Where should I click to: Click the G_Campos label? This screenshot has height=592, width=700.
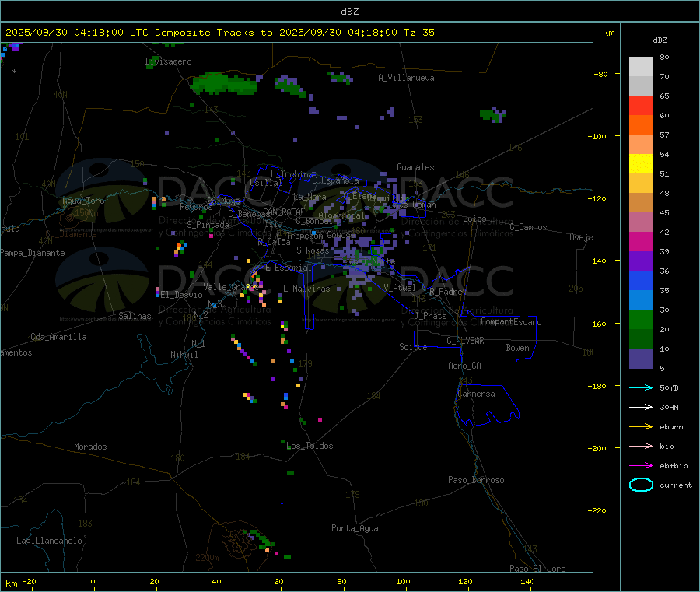click(528, 227)
